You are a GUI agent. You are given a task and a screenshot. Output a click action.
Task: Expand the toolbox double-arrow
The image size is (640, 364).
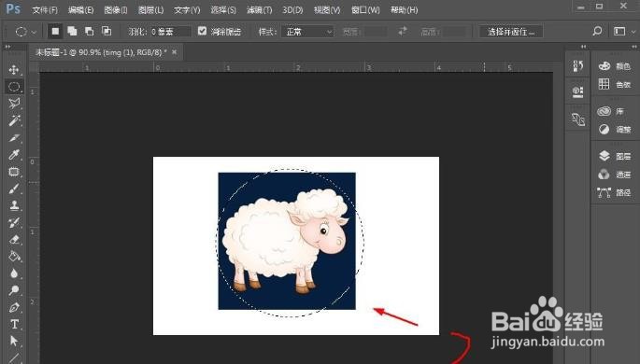coord(7,48)
